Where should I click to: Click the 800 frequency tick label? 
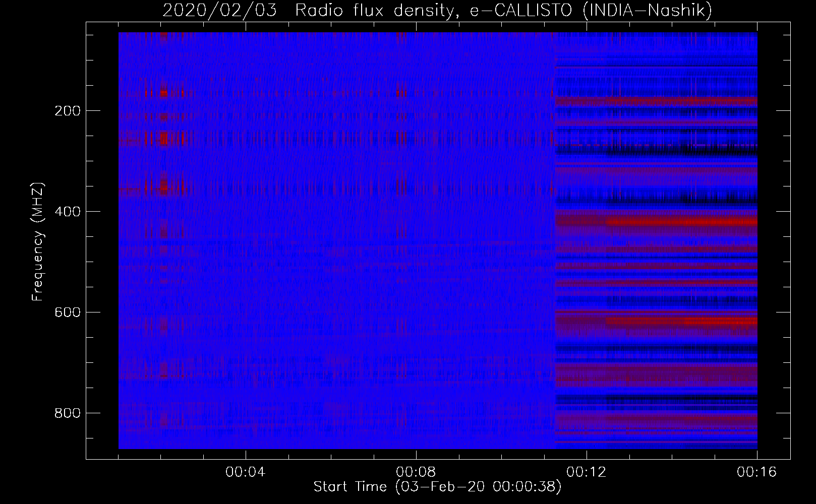(x=67, y=413)
